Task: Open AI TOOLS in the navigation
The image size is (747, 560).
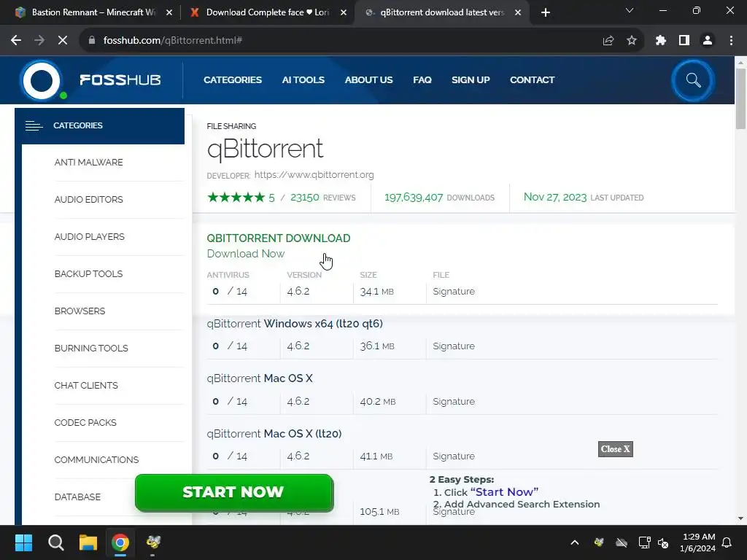Action: pyautogui.click(x=303, y=80)
